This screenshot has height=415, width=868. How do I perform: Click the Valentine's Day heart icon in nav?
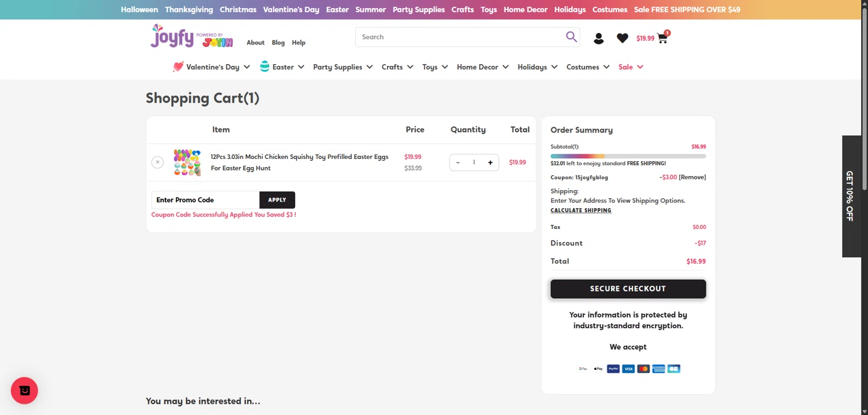pyautogui.click(x=178, y=66)
